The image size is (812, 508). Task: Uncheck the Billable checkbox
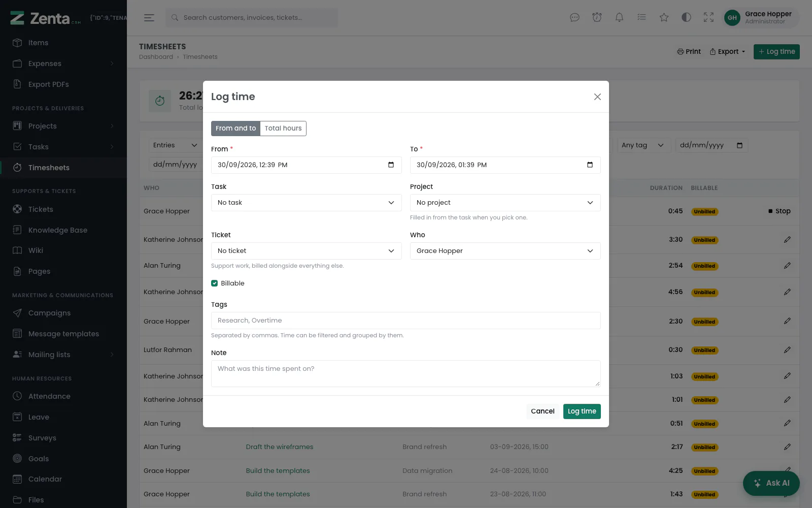tap(215, 283)
